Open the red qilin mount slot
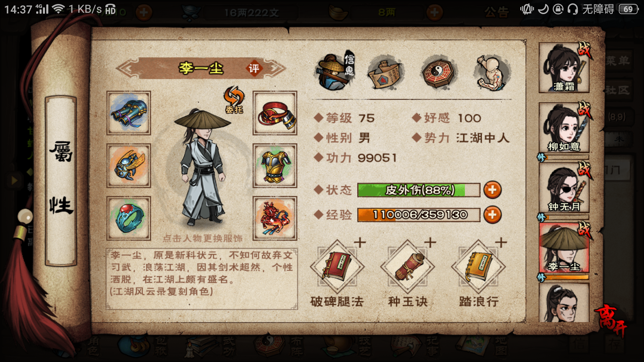 275,218
